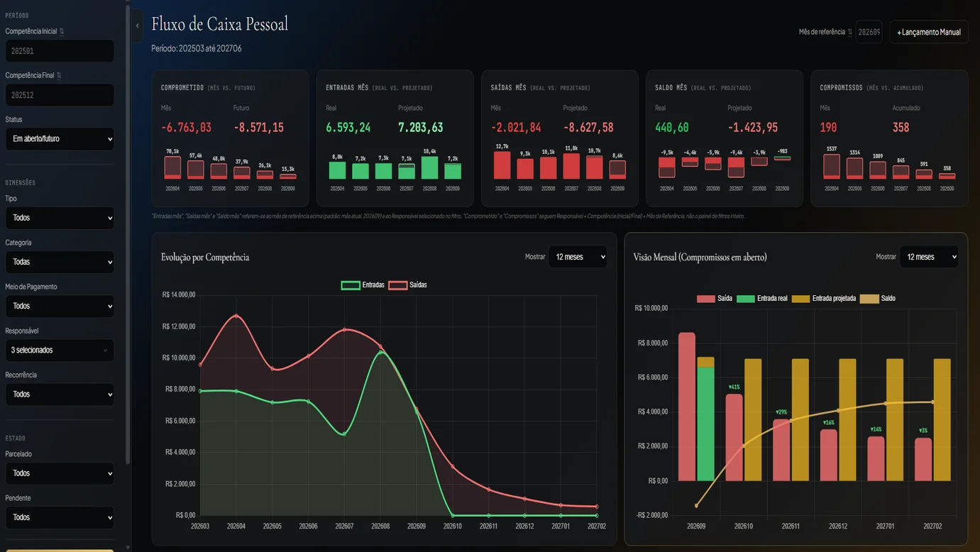
Task: Toggle Entrada projetada in the chart legend
Action: coord(824,299)
